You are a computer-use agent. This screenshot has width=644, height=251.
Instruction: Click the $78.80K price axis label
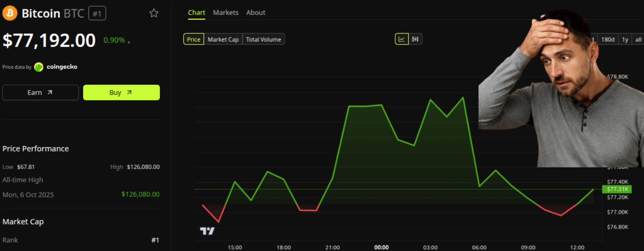coord(618,76)
